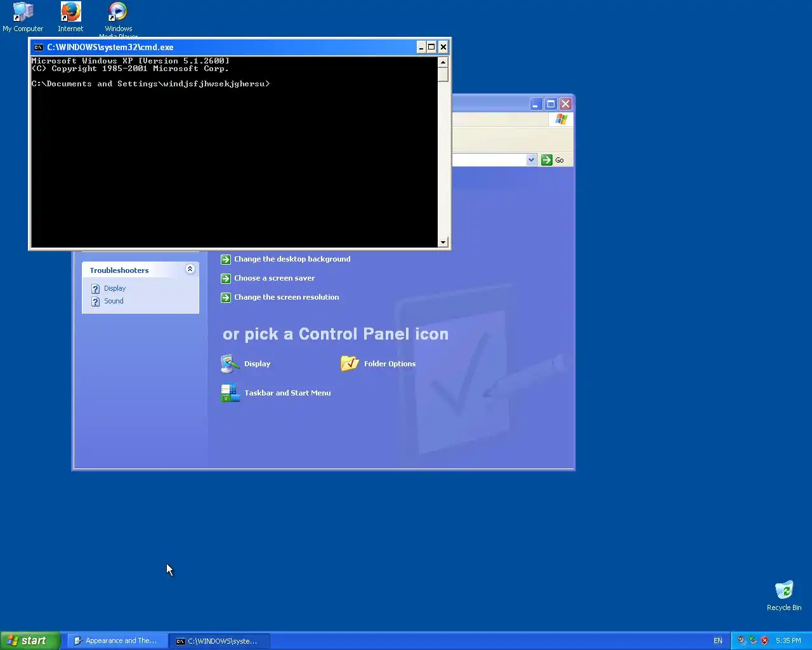Click the cmd.exe title bar system icon
This screenshot has width=812, height=650.
tap(38, 47)
